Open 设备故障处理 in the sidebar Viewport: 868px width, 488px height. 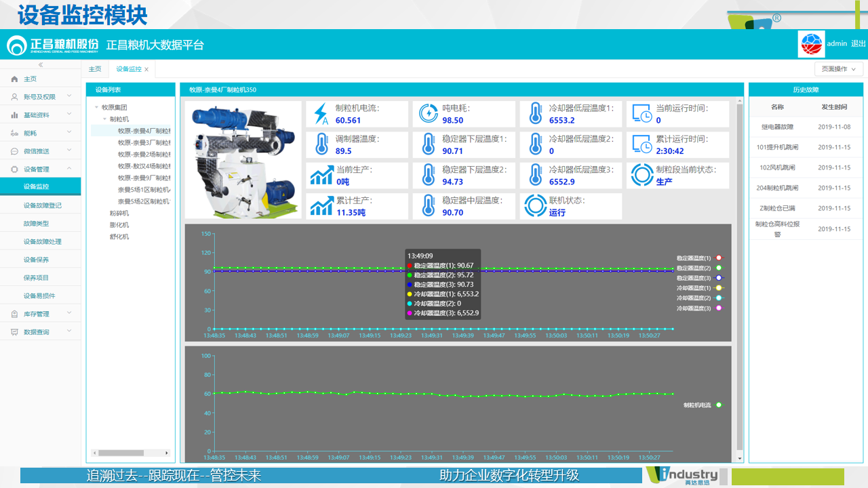pos(41,241)
